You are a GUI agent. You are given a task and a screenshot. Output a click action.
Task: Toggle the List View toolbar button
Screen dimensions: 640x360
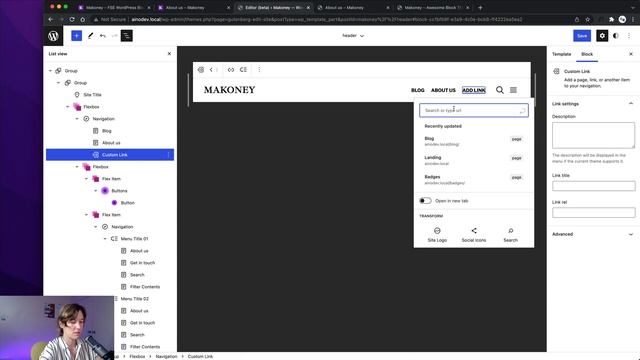click(127, 36)
